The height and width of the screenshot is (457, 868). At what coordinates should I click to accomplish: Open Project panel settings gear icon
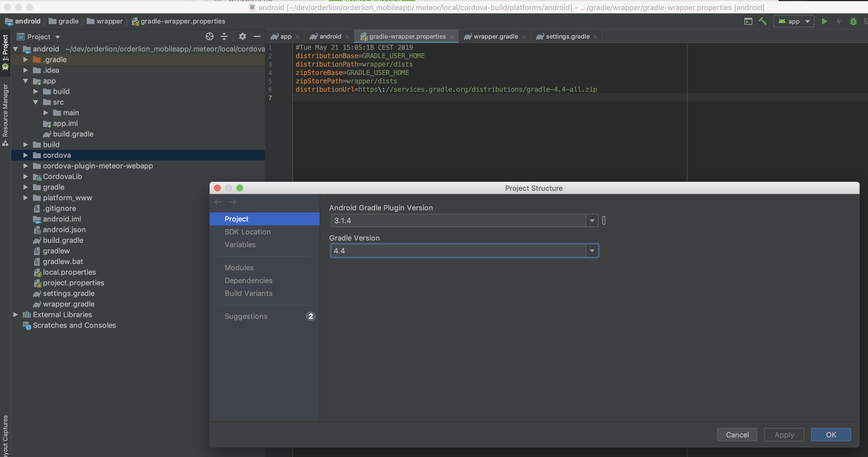tap(242, 36)
